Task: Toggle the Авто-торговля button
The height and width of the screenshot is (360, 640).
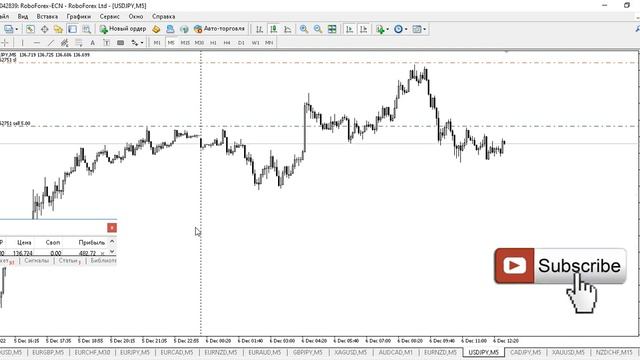Action: 220,29
